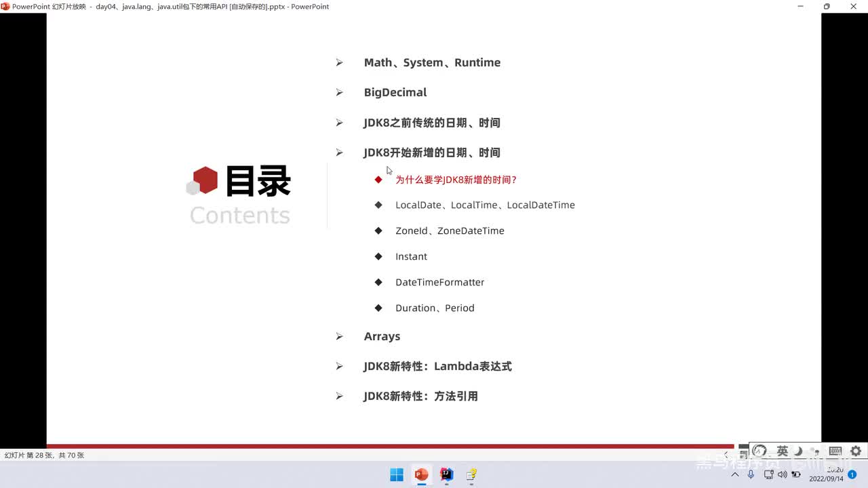The width and height of the screenshot is (868, 488).
Task: Open the help document app in taskbar
Action: point(471,474)
